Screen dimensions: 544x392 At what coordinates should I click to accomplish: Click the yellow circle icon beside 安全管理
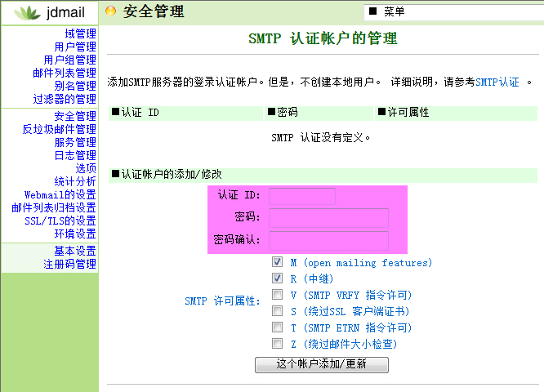pyautogui.click(x=111, y=11)
